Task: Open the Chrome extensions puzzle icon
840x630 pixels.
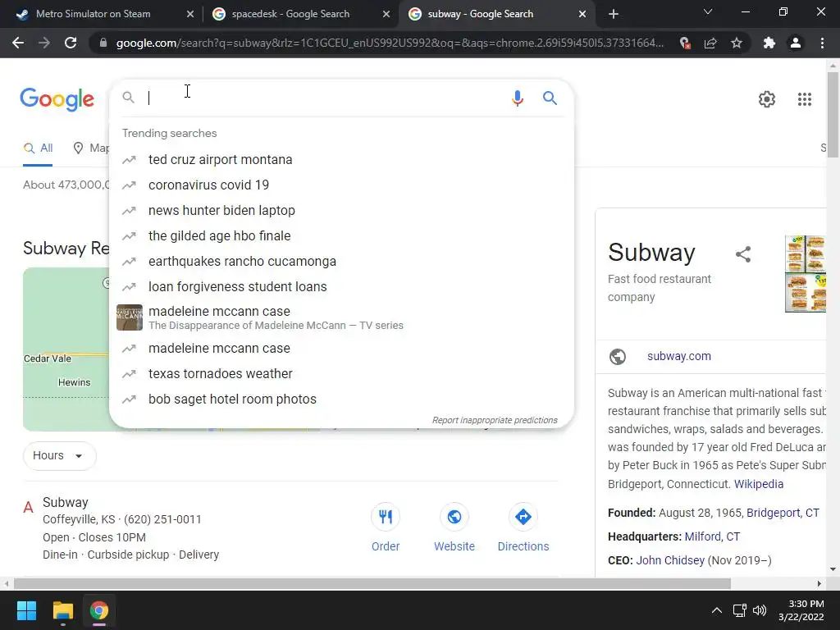Action: pyautogui.click(x=769, y=43)
